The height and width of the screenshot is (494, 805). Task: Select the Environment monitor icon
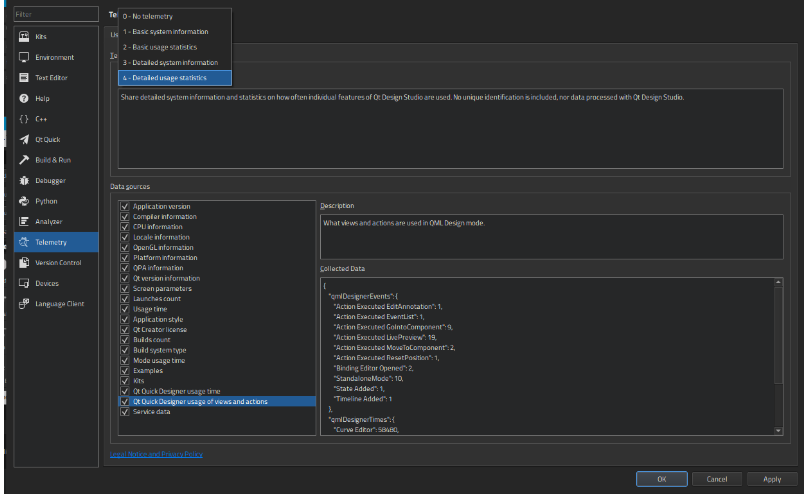pos(24,57)
